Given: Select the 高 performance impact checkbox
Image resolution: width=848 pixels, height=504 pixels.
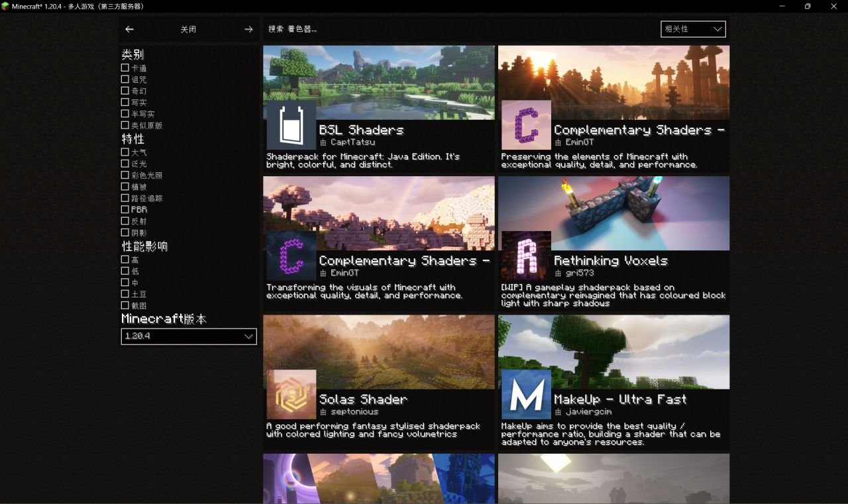Looking at the screenshot, I should click(x=125, y=260).
